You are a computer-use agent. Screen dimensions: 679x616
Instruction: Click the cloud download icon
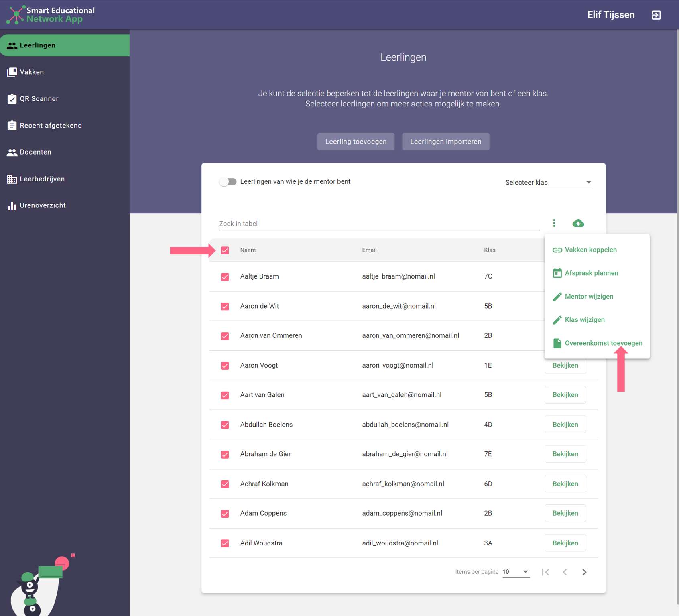tap(578, 223)
